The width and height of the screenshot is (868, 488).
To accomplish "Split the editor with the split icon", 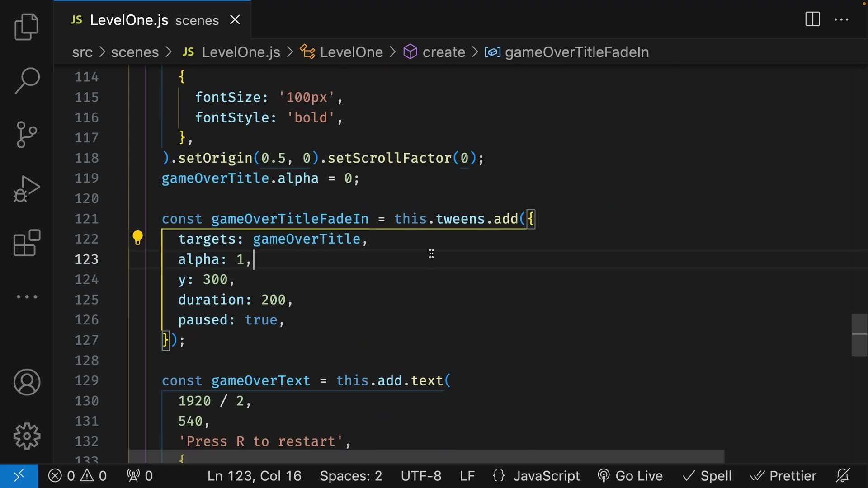I will [x=812, y=19].
